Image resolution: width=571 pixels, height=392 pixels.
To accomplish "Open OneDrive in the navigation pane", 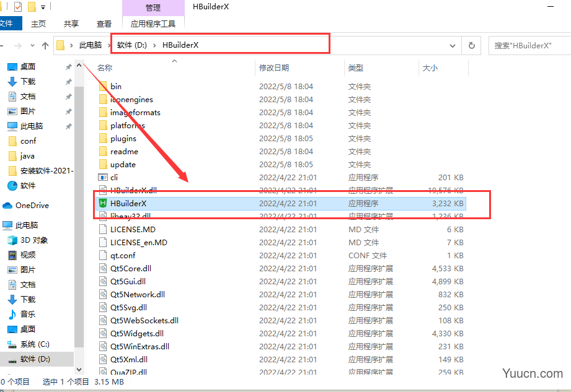I will pyautogui.click(x=32, y=206).
